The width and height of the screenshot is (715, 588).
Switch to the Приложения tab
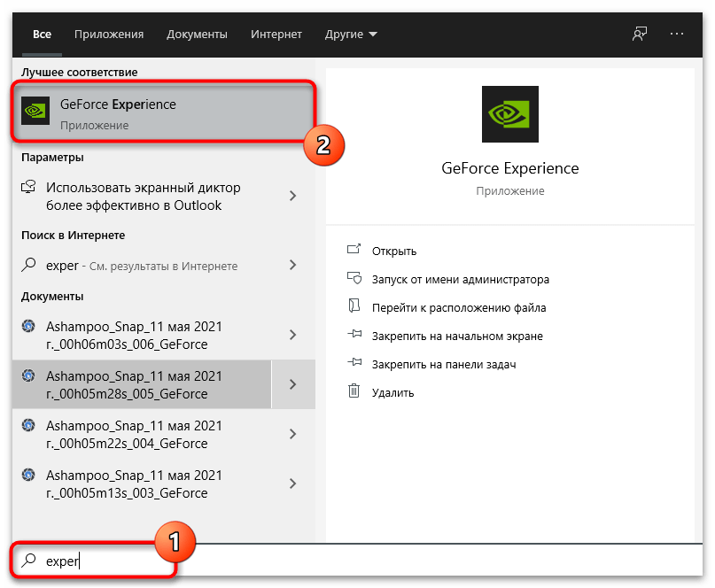coord(109,35)
